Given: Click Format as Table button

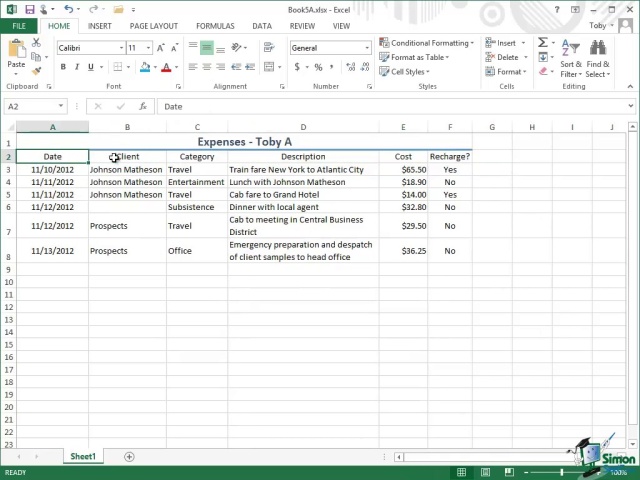Looking at the screenshot, I should (x=415, y=57).
